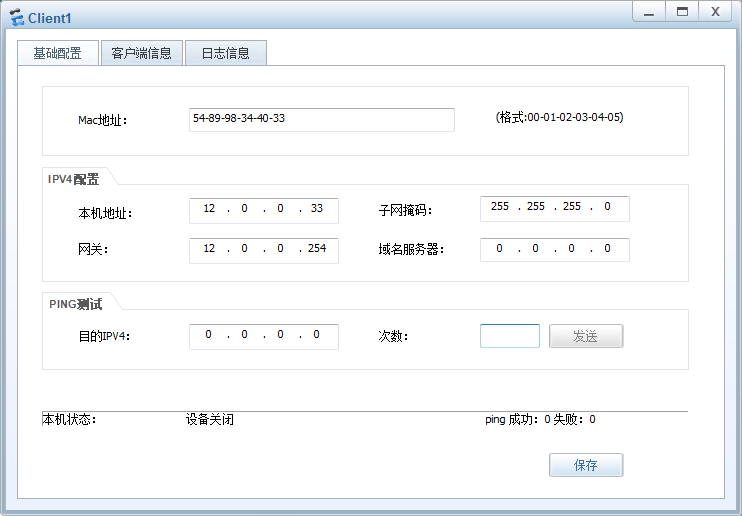Screen dimensions: 742x516
Task: Click the 网关 label
Action: pyautogui.click(x=93, y=249)
